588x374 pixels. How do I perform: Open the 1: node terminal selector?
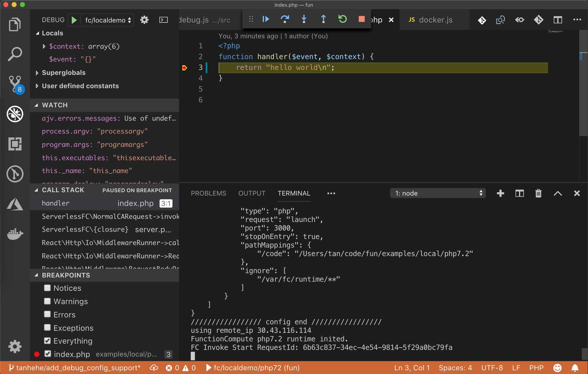click(438, 193)
